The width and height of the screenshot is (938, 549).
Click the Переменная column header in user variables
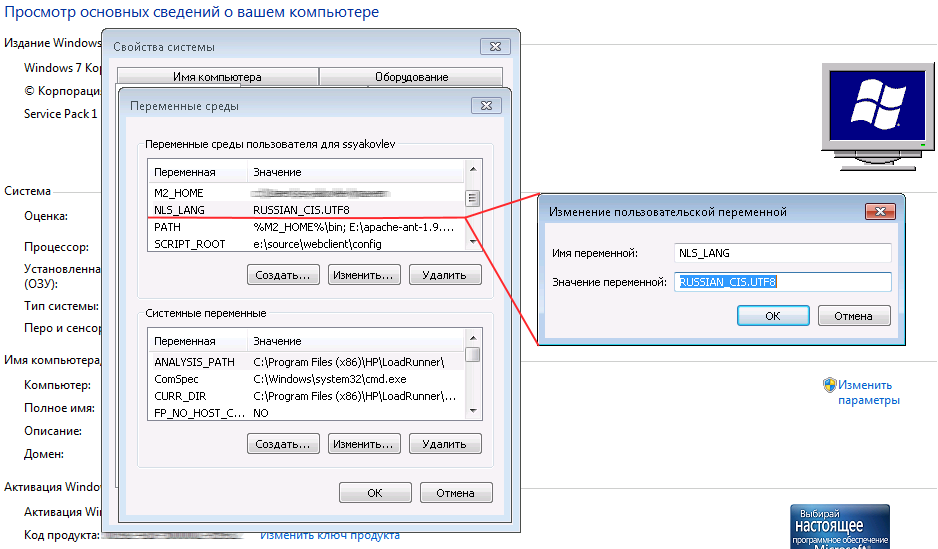pos(197,172)
